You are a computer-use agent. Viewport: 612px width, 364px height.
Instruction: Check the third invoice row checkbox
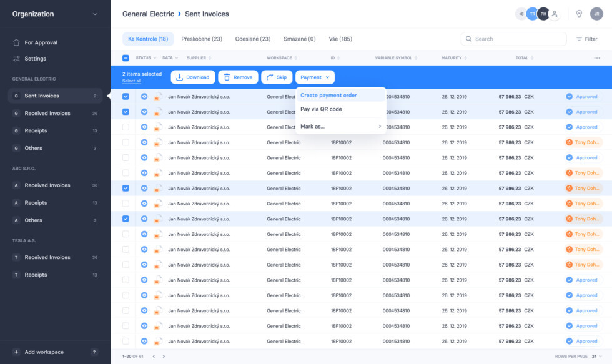[126, 127]
